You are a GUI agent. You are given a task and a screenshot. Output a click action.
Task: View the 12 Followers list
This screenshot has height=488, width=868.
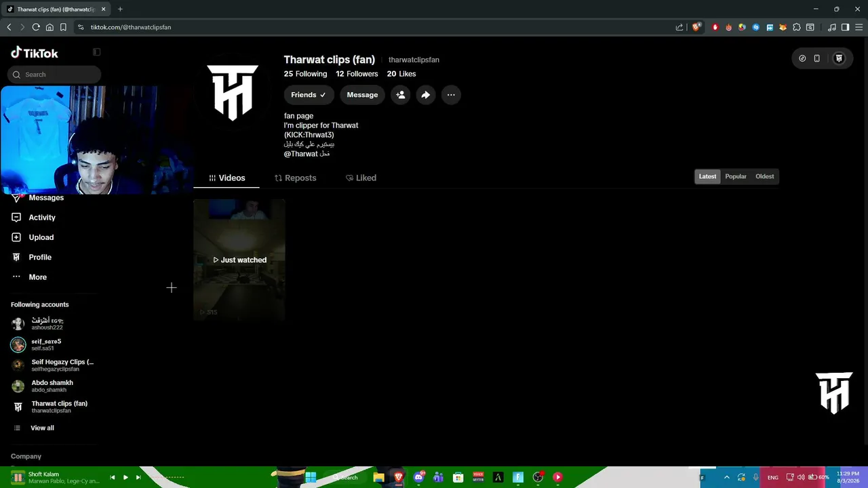(357, 74)
